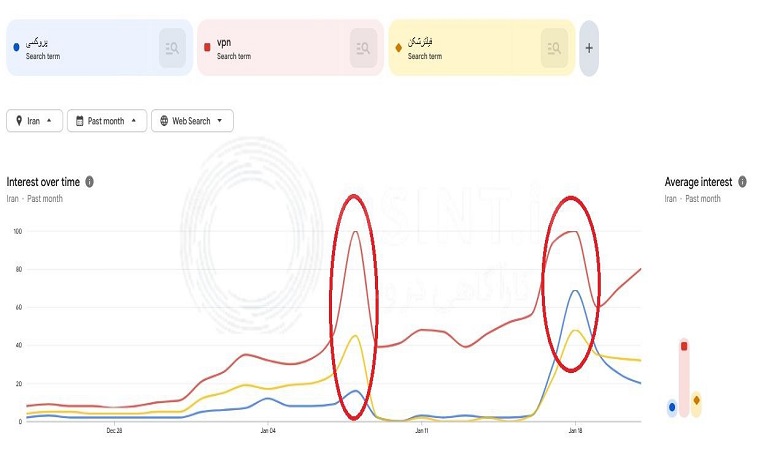This screenshot has height=470, width=780.
Task: Add a comparison term with plus button
Action: click(x=589, y=48)
